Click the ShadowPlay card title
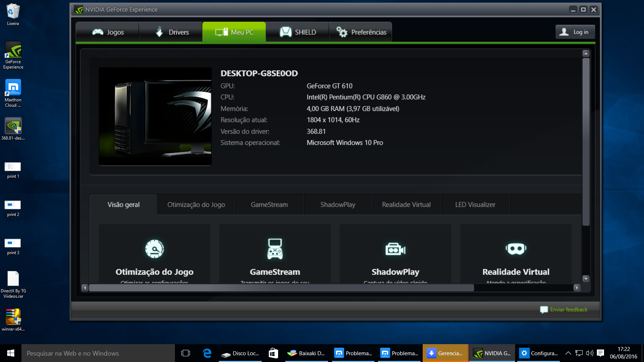 pos(396,272)
